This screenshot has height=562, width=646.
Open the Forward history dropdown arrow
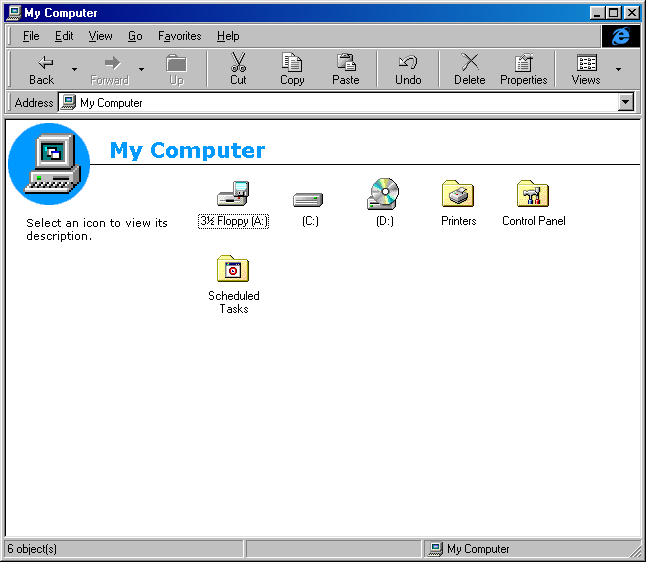click(x=141, y=69)
